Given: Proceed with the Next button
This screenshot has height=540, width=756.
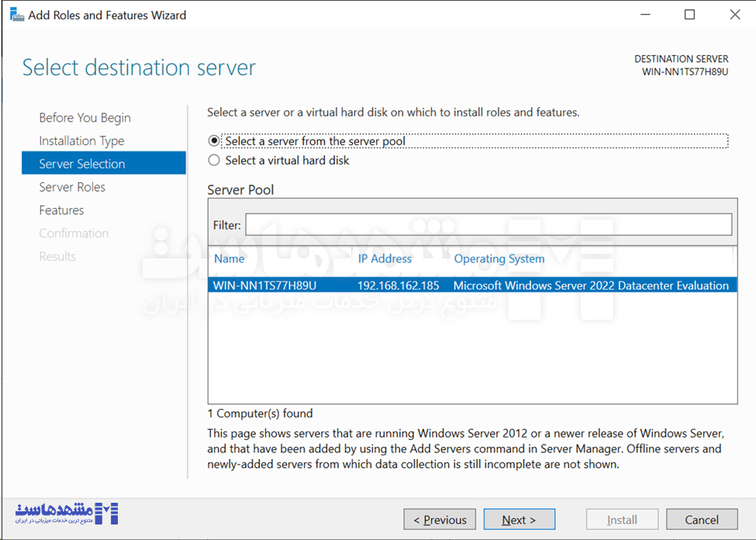Looking at the screenshot, I should pyautogui.click(x=520, y=520).
